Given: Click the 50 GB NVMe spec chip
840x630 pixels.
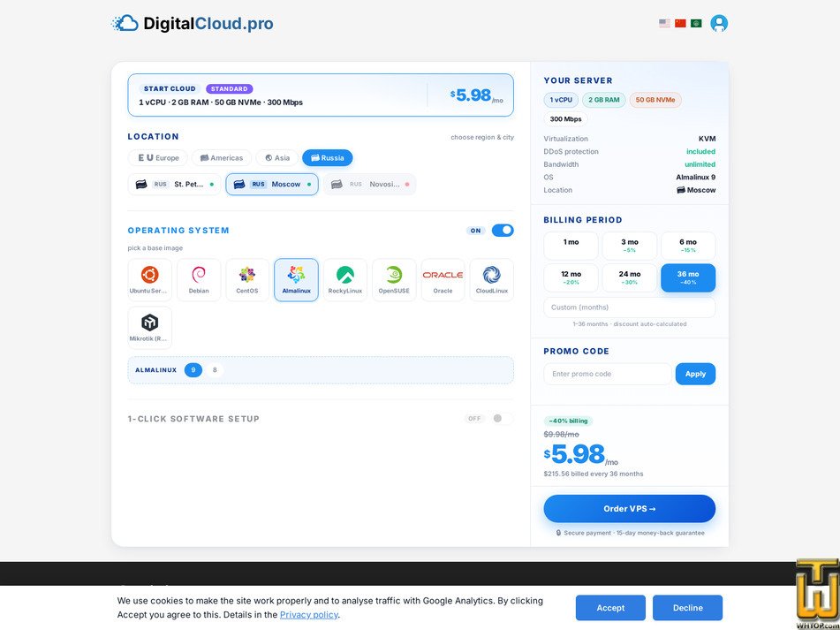Looking at the screenshot, I should (655, 100).
